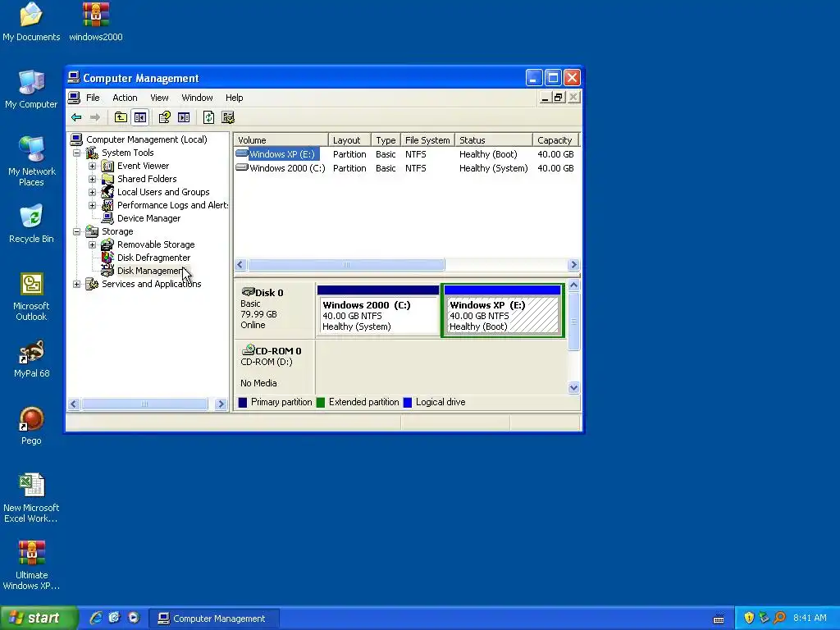The width and height of the screenshot is (840, 630).
Task: Expand Performance Logs and Alerts node
Action: (x=92, y=205)
